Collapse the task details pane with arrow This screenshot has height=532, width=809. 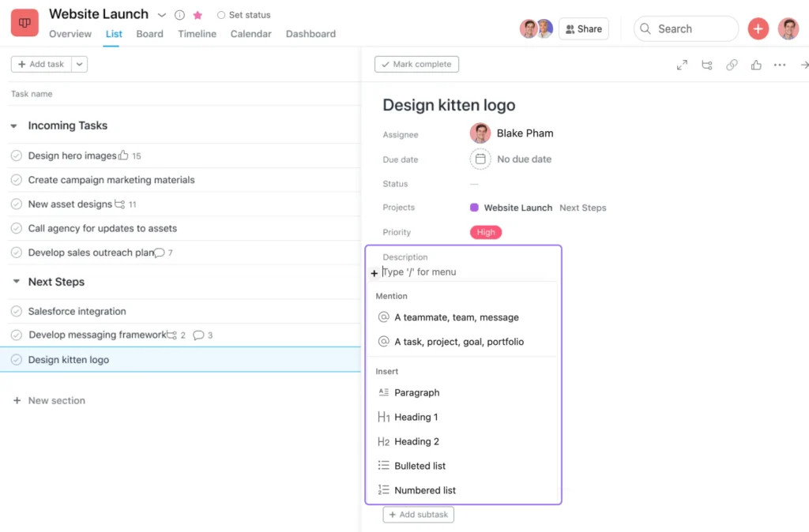[803, 65]
